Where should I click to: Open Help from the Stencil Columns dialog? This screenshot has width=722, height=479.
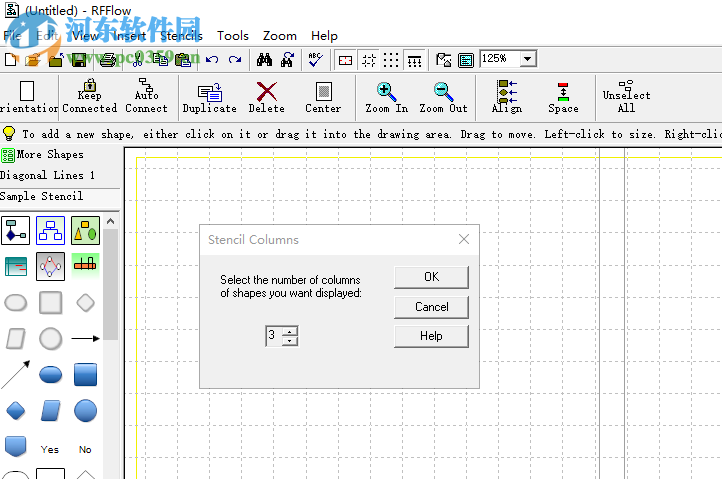coord(431,336)
